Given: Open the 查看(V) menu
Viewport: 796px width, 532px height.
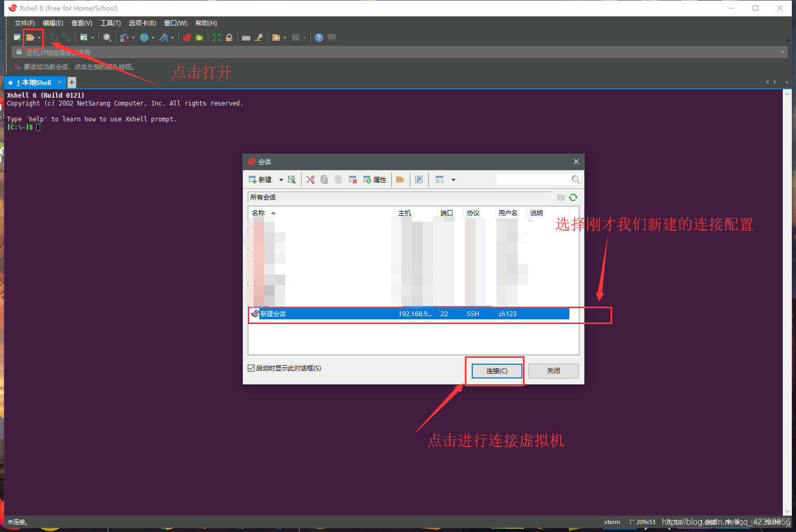Looking at the screenshot, I should (82, 23).
